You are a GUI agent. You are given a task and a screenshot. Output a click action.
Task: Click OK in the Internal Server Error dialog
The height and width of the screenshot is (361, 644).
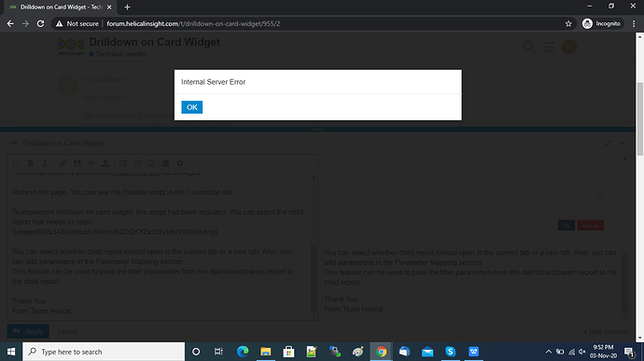click(x=192, y=107)
